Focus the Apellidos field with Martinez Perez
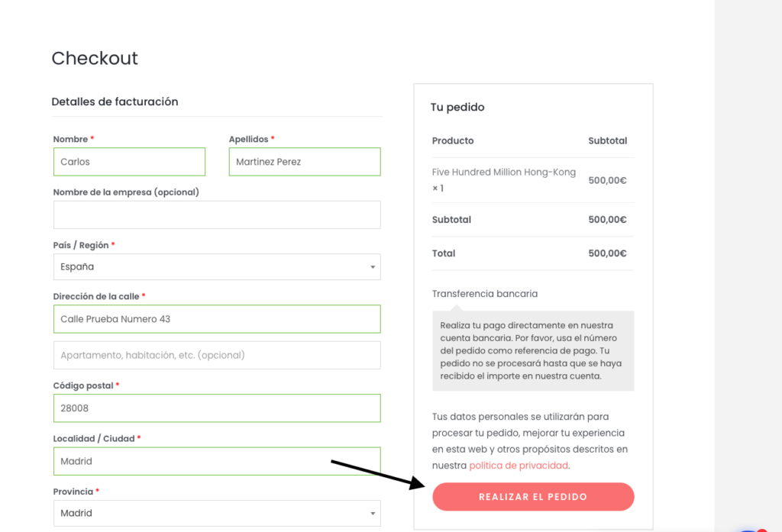Screen dimensions: 782x532 (305, 162)
